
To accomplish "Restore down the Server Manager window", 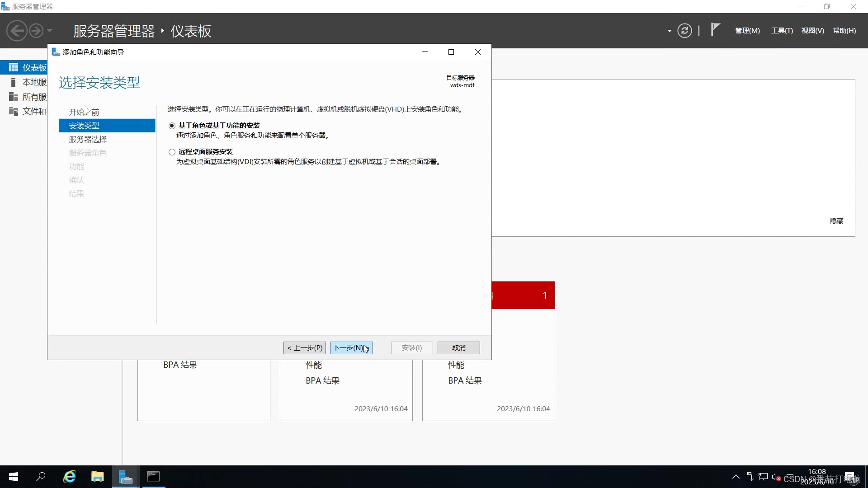I will tap(827, 6).
